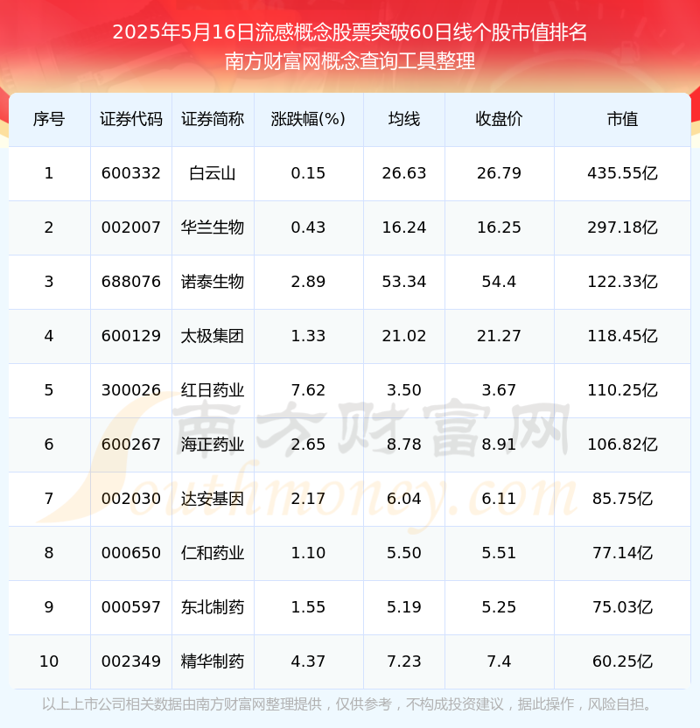Click the disclaimer text at the bottom

point(347,704)
